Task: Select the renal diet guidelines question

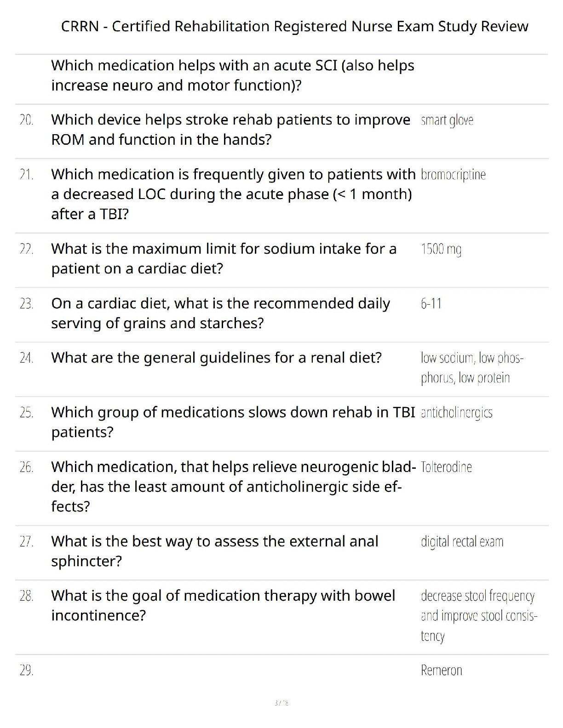Action: [217, 358]
